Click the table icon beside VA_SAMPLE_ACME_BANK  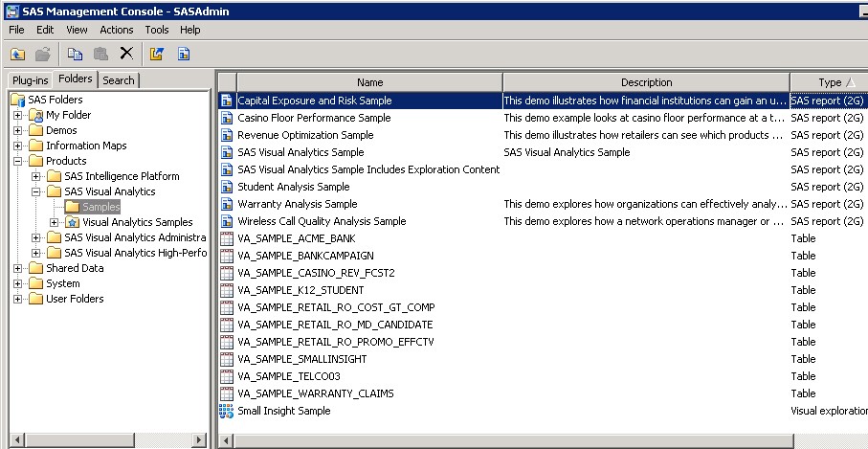(227, 238)
